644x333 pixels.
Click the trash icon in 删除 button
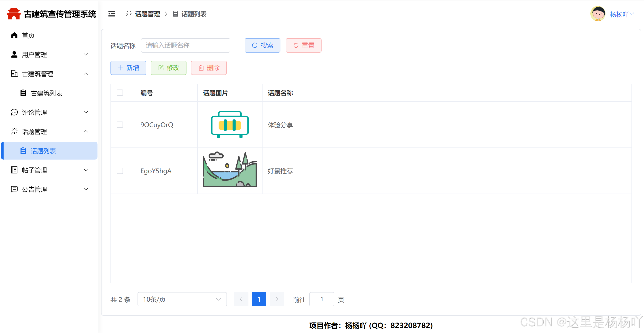[201, 68]
